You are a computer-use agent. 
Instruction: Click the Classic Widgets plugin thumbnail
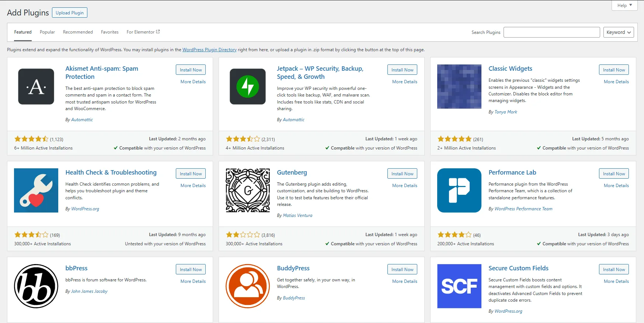(459, 87)
